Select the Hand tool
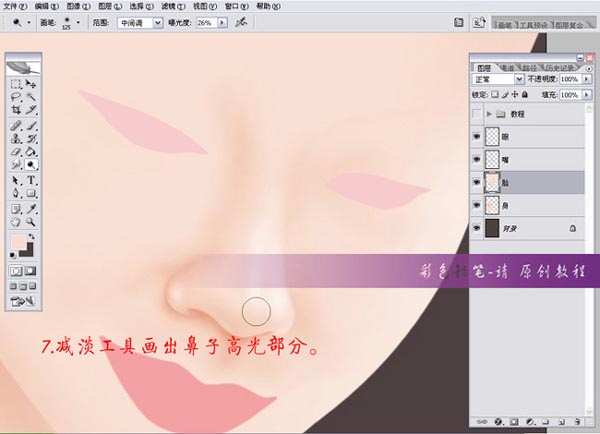The image size is (600, 434). click(16, 222)
